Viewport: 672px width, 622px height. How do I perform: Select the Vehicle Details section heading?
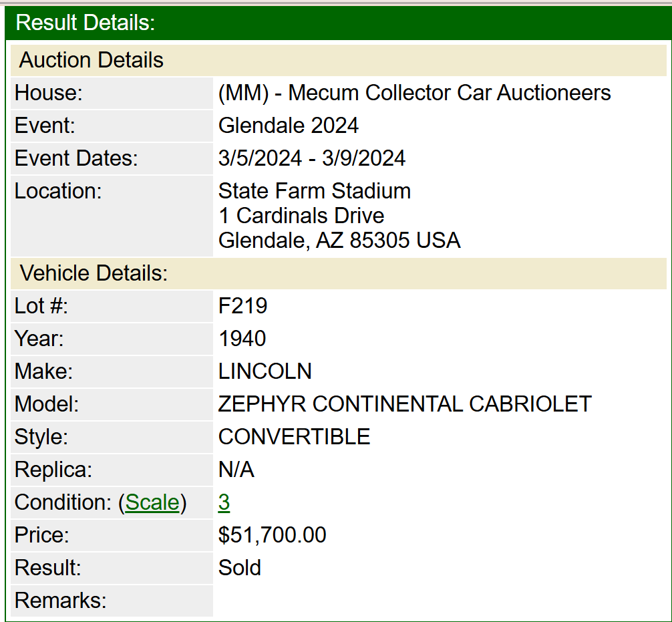pyautogui.click(x=94, y=273)
